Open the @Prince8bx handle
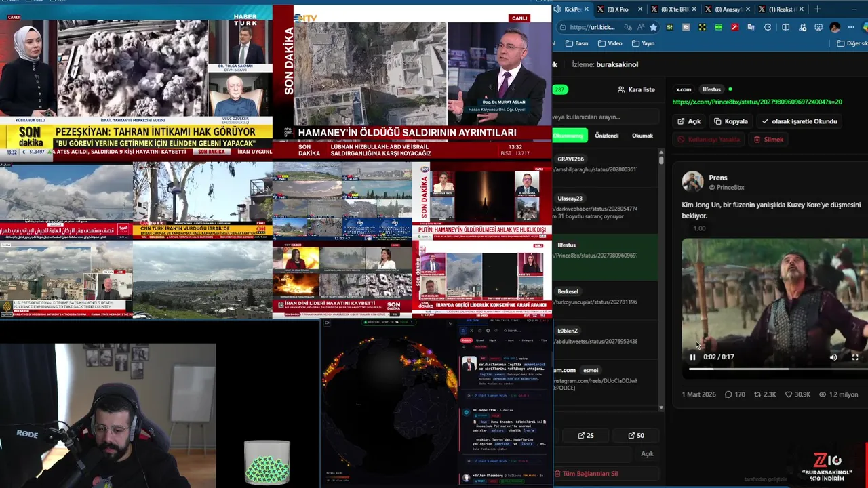This screenshot has width=868, height=488. tap(726, 187)
